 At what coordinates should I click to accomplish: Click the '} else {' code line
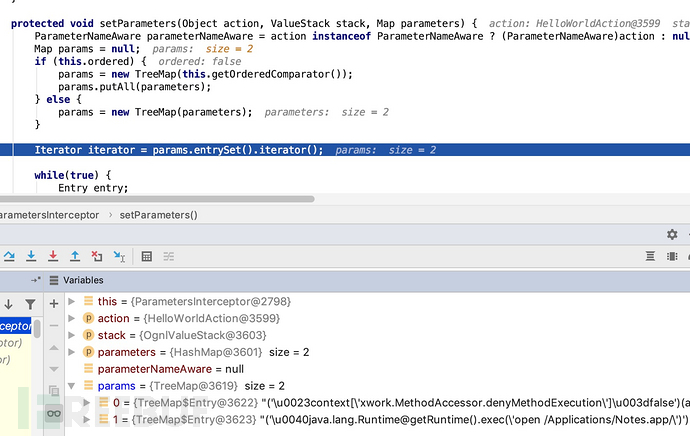tap(58, 99)
